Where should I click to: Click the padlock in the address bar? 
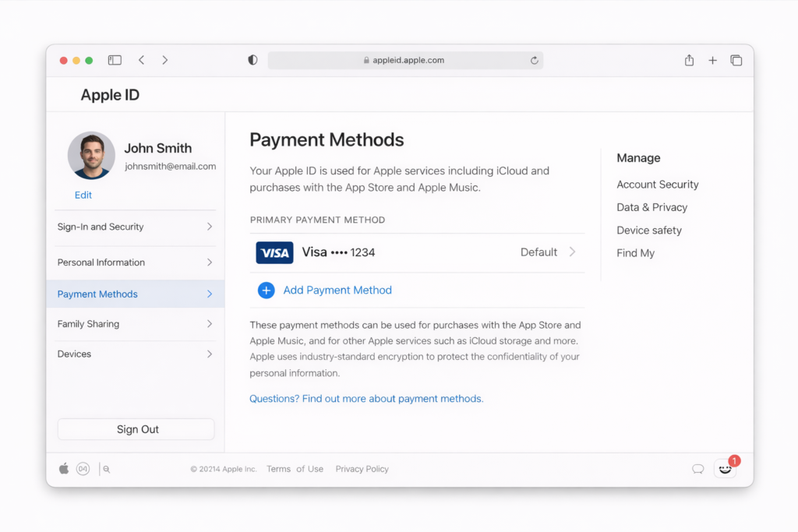coord(365,60)
